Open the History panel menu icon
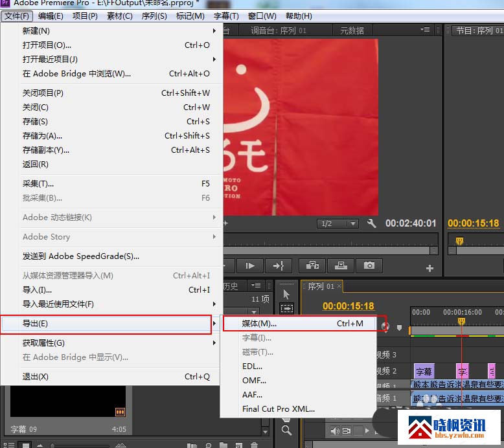Image resolution: width=504 pixels, height=448 pixels. (x=256, y=285)
